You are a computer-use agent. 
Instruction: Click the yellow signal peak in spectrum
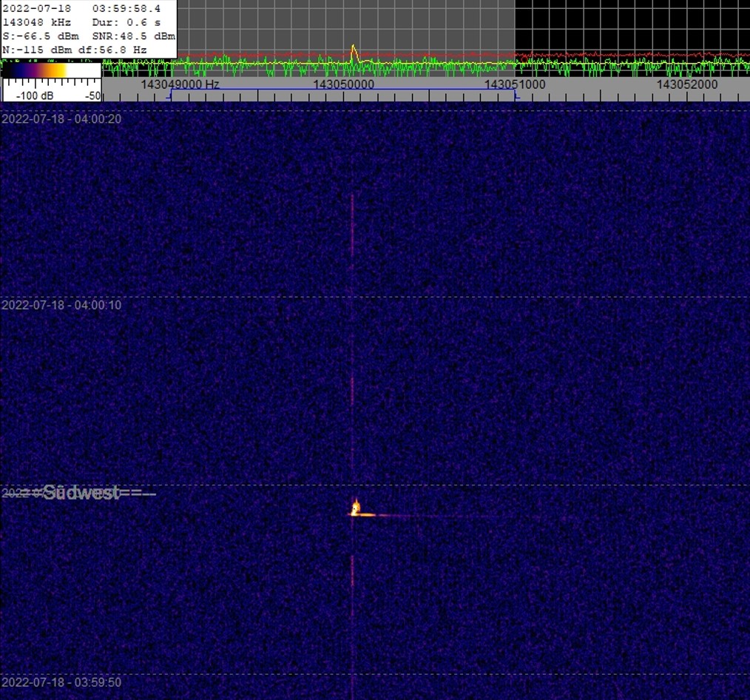(354, 53)
